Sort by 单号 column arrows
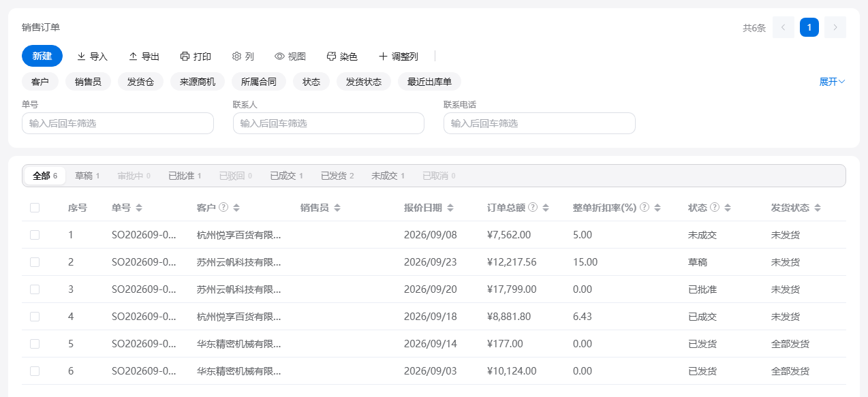This screenshot has height=397, width=868. tap(139, 208)
